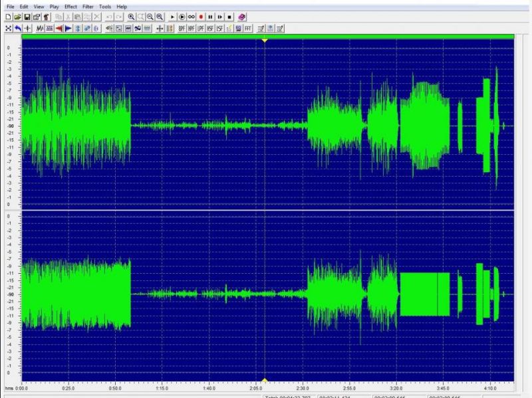Open the Tools menu
The height and width of the screenshot is (398, 532).
pyautogui.click(x=105, y=7)
